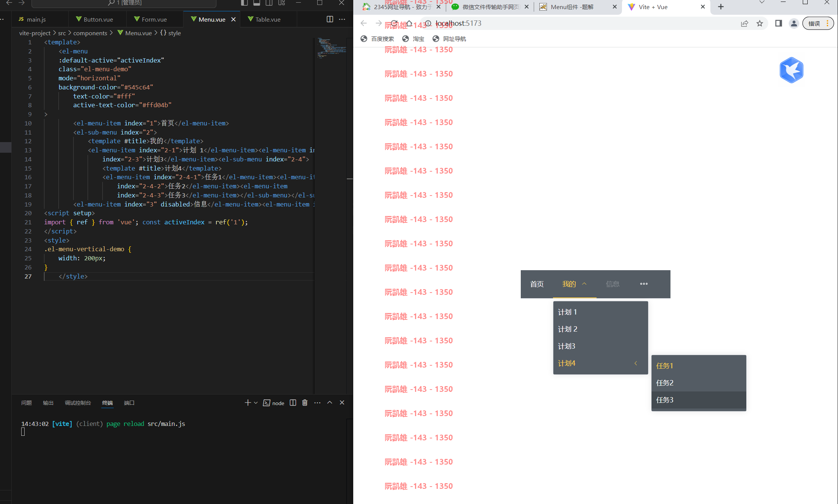Share this page icon
838x504 pixels.
[745, 23]
